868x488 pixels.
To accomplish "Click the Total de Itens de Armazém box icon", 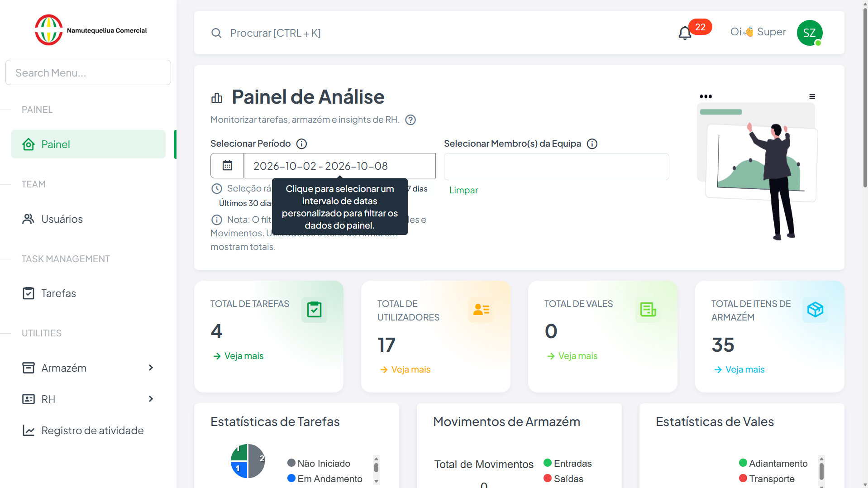I will 815,310.
